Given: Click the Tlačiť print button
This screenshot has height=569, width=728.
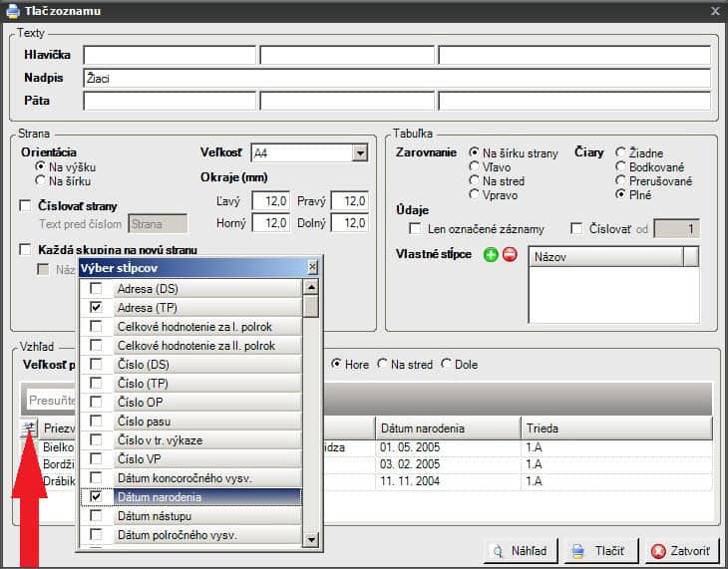Looking at the screenshot, I should click(x=601, y=551).
